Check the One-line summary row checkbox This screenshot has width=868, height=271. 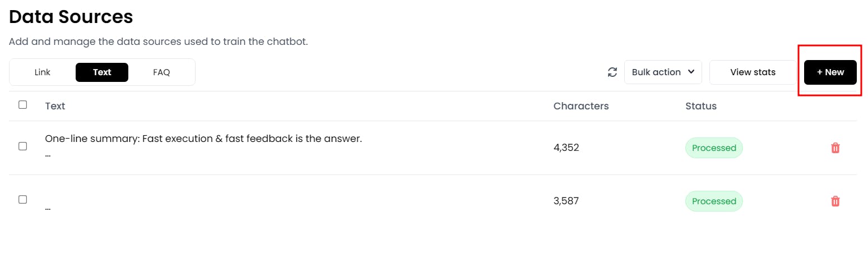[x=22, y=146]
